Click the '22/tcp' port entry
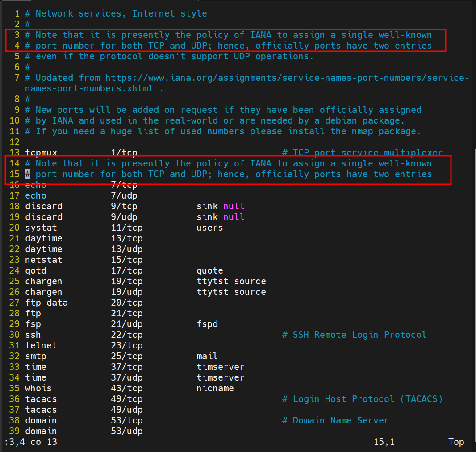476x452 pixels. tap(126, 335)
